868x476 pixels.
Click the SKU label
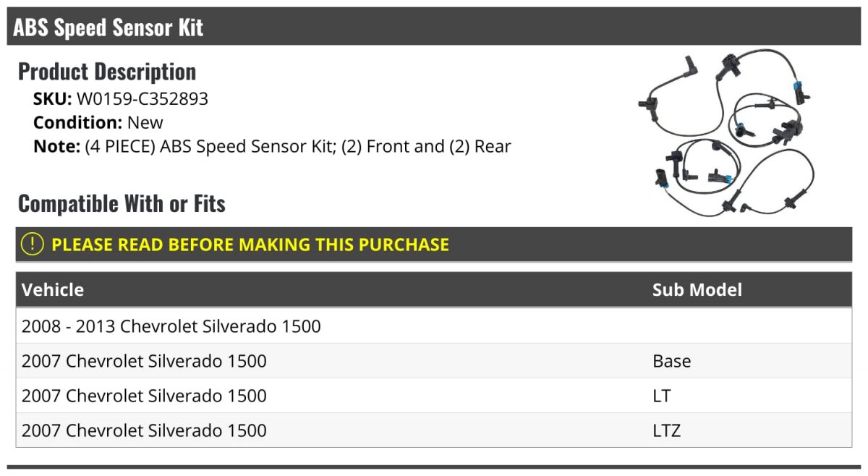click(x=53, y=99)
